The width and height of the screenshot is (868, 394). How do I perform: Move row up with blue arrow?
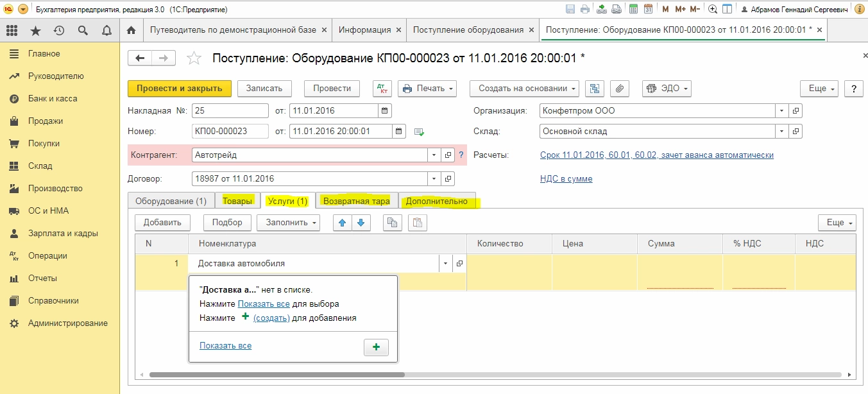tap(343, 223)
